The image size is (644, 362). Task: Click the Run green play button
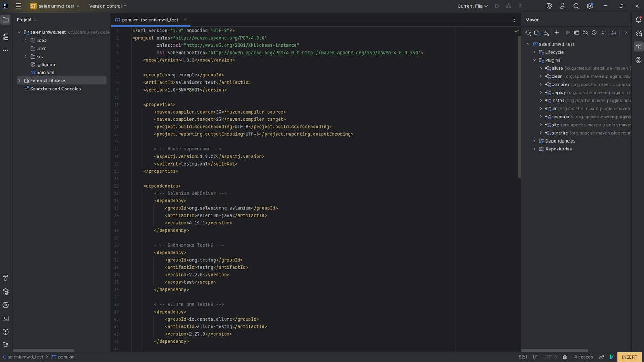click(x=497, y=6)
